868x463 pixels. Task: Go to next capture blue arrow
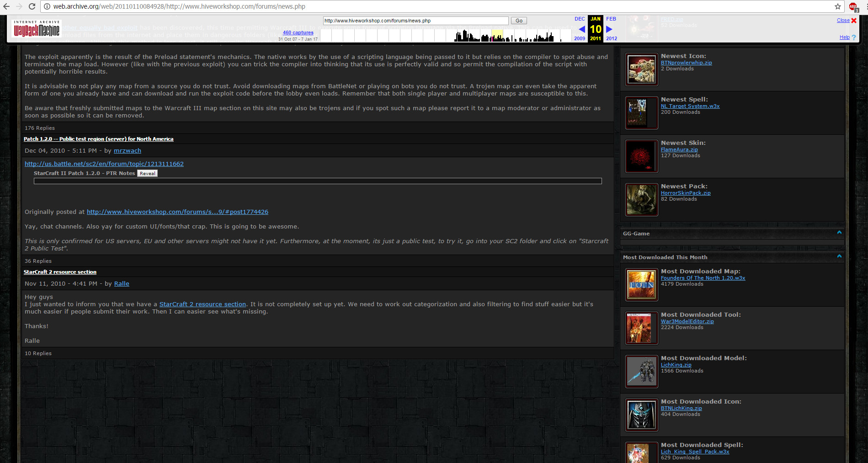click(x=609, y=29)
